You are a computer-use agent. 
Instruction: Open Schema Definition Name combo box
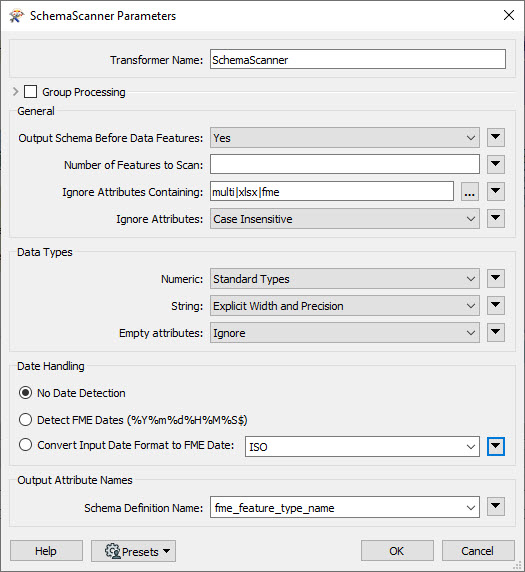tap(345, 507)
